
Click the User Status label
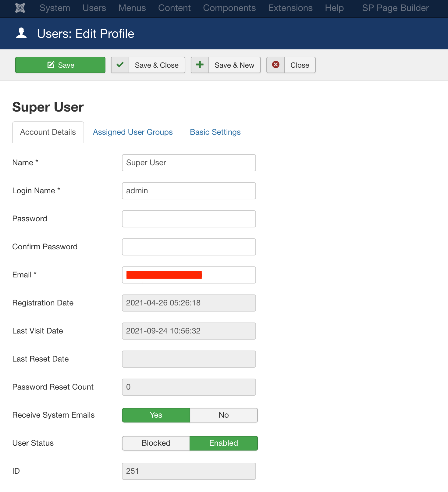33,443
